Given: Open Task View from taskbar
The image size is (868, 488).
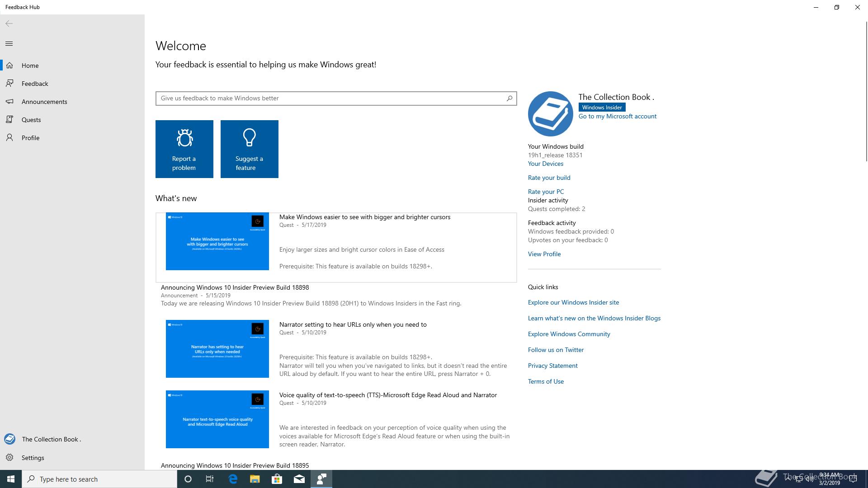Looking at the screenshot, I should 210,479.
